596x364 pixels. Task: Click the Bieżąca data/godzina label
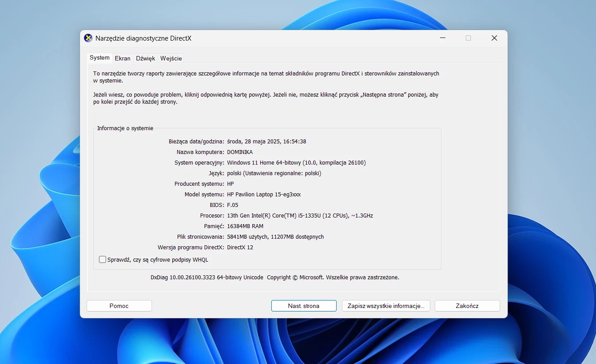click(197, 142)
